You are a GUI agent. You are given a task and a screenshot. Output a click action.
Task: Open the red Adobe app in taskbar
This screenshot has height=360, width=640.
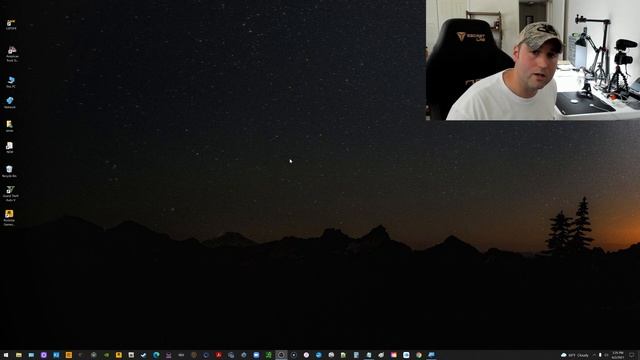(219, 355)
